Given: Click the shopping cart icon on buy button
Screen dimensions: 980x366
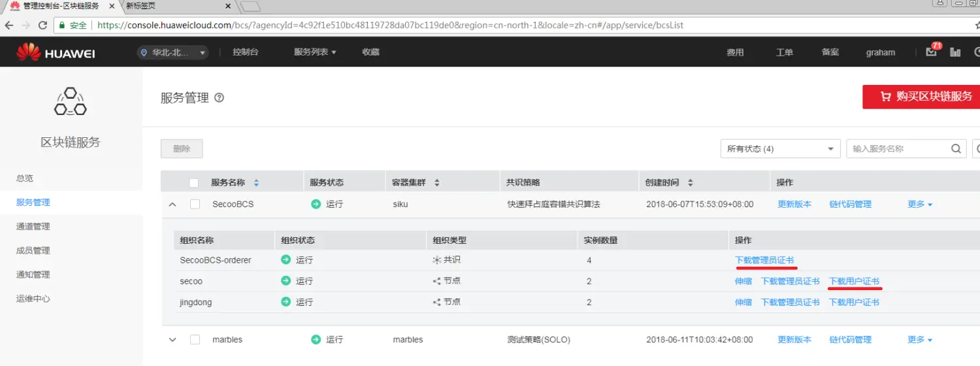Looking at the screenshot, I should click(885, 97).
